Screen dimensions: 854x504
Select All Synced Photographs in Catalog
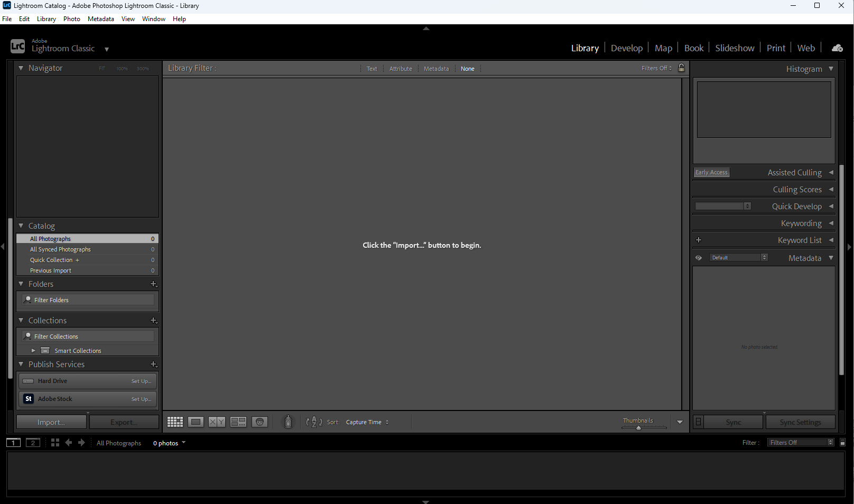(x=88, y=249)
